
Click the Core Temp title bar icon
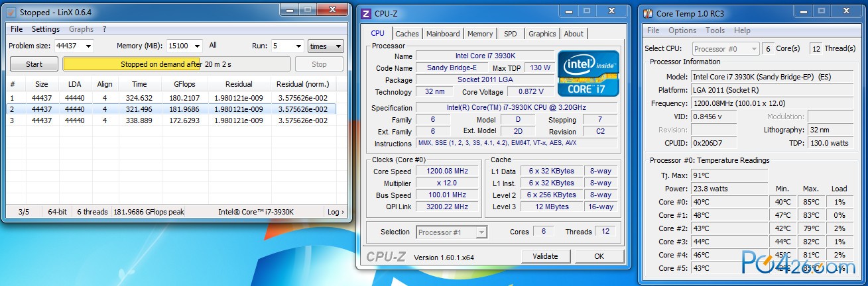(648, 13)
